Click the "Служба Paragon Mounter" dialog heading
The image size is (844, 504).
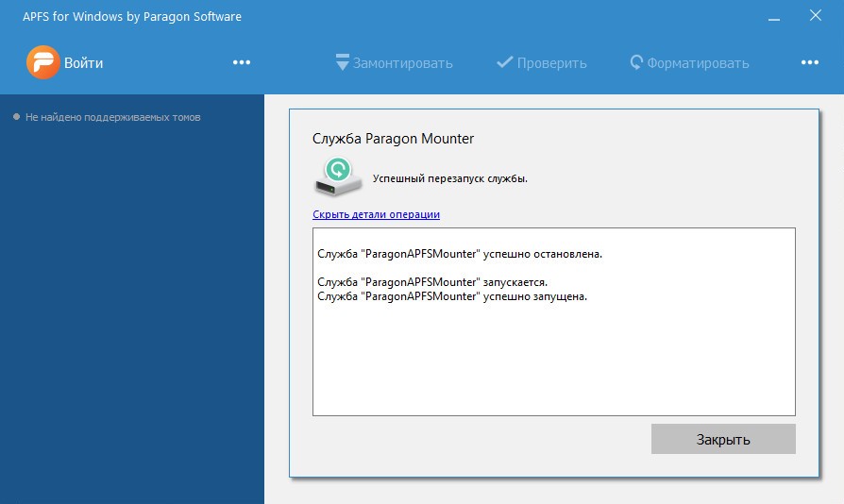393,139
